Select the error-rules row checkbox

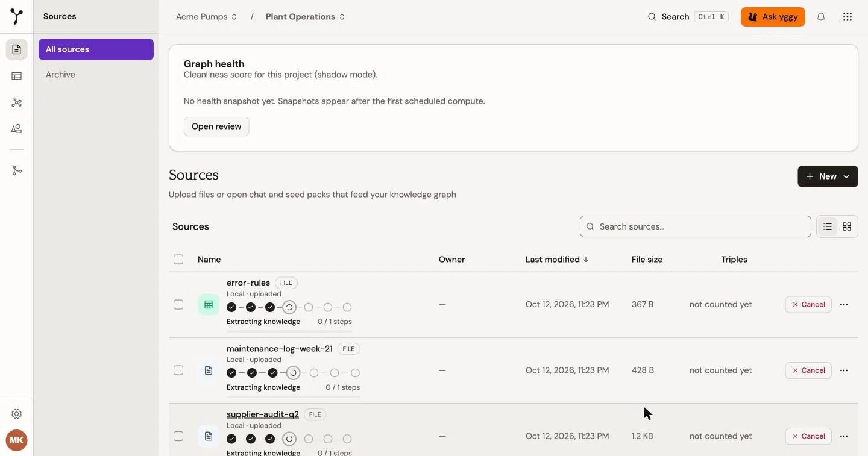tap(178, 305)
